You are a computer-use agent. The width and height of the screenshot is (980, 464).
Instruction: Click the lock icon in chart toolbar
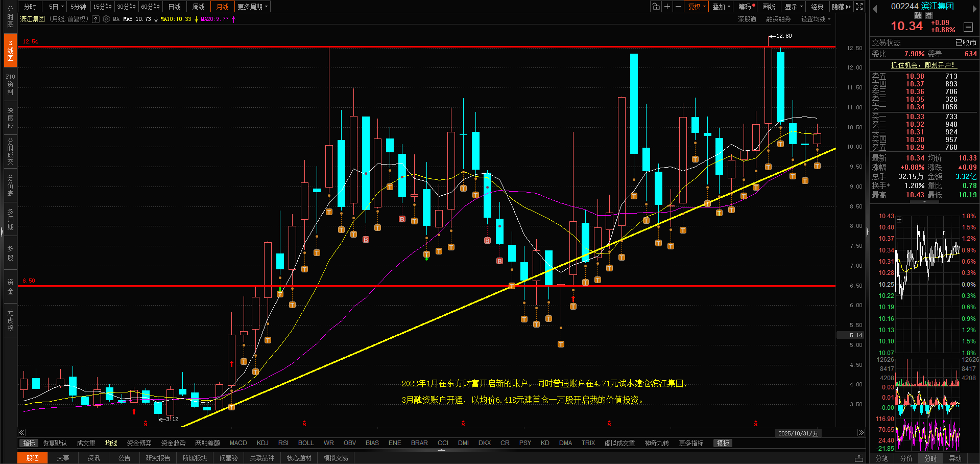[x=656, y=7]
